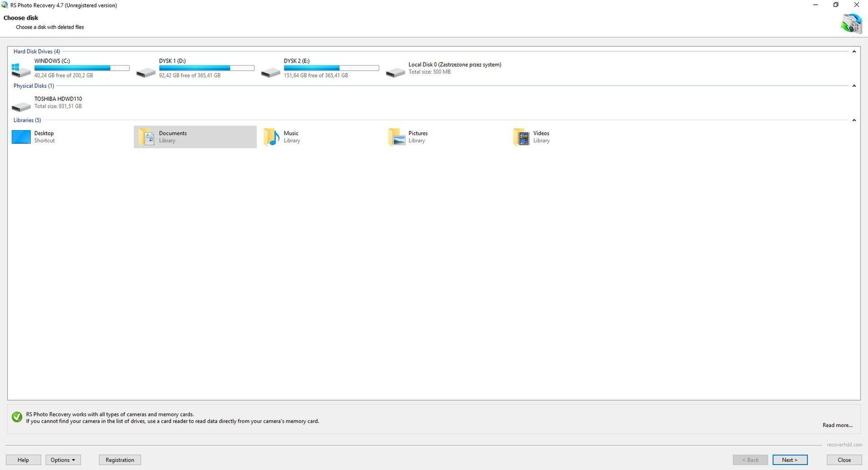Select the WINDOWS (C:) drive icon
The width and height of the screenshot is (868, 470).
pos(21,70)
